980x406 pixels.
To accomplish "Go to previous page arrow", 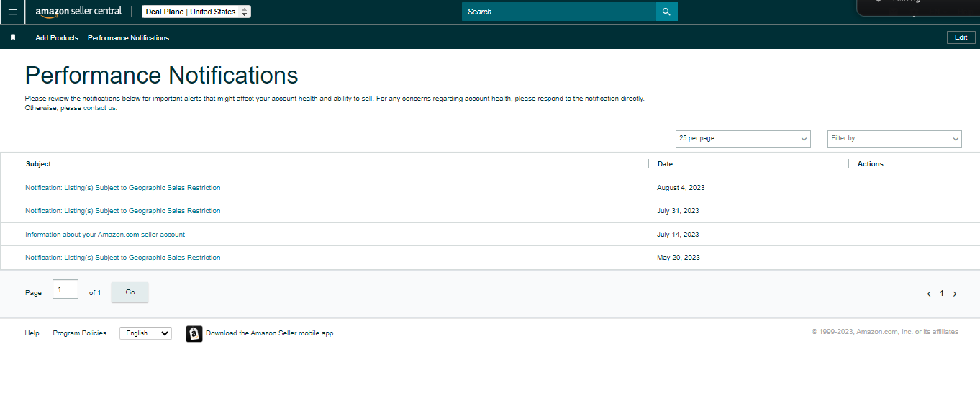I will 929,294.
